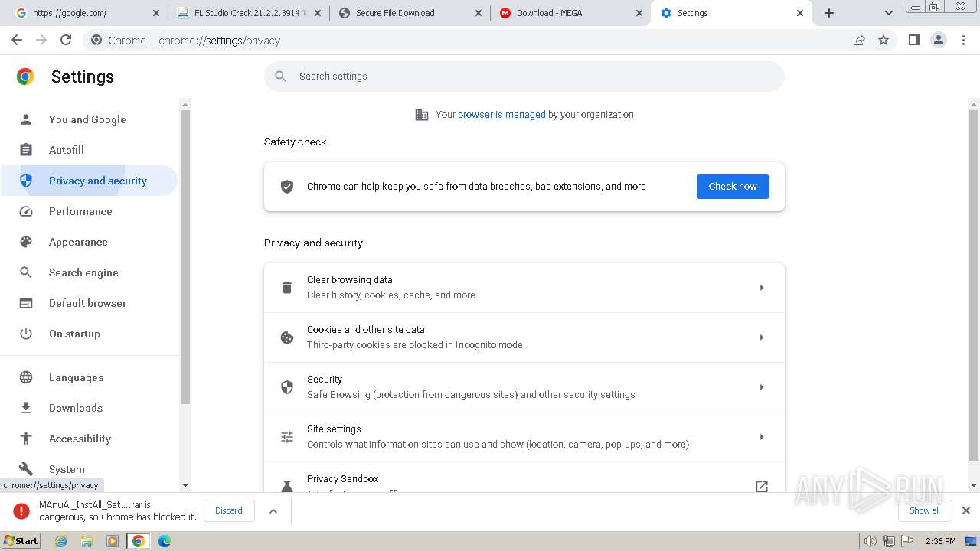Switch to the Download - MEGA tab

pyautogui.click(x=570, y=13)
